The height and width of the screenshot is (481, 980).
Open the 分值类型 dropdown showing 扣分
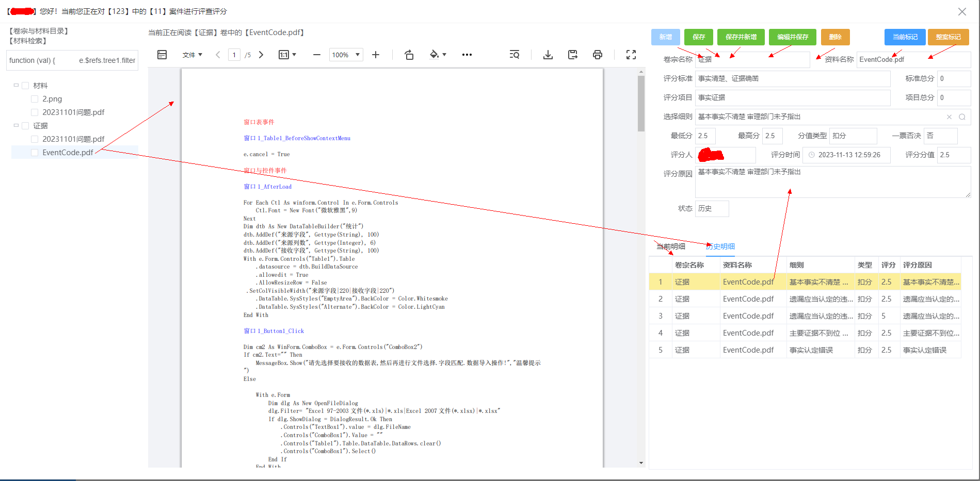coord(853,136)
